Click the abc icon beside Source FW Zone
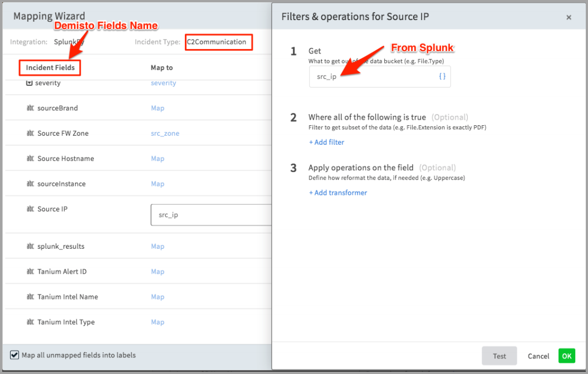588x374 pixels. pyautogui.click(x=31, y=133)
